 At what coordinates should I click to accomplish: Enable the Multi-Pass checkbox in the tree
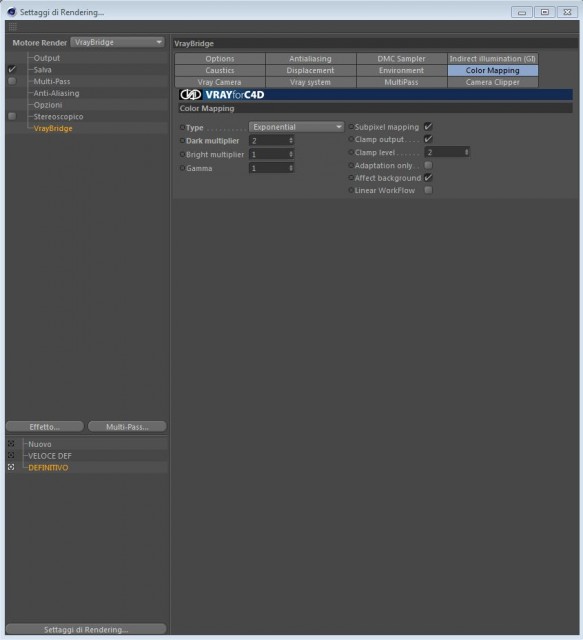[12, 81]
